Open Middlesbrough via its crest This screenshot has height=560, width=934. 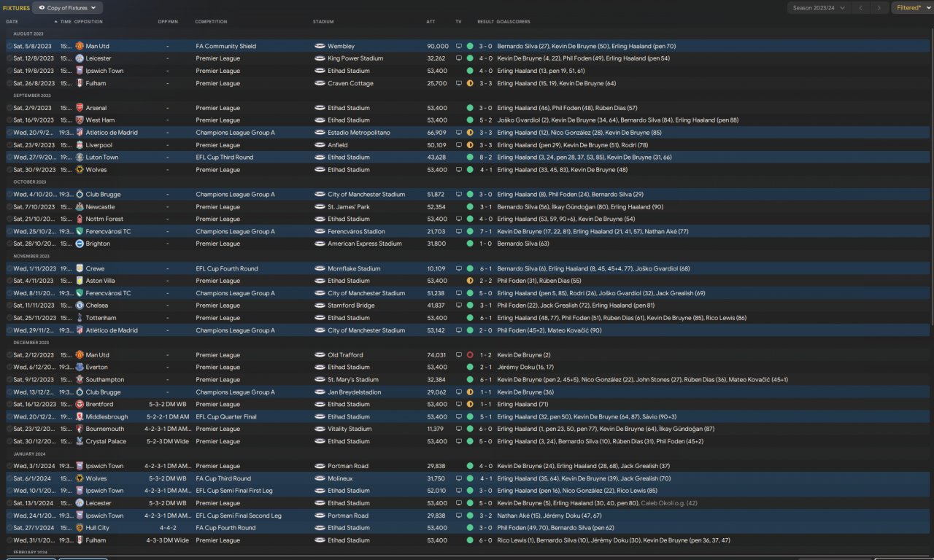[x=80, y=417]
